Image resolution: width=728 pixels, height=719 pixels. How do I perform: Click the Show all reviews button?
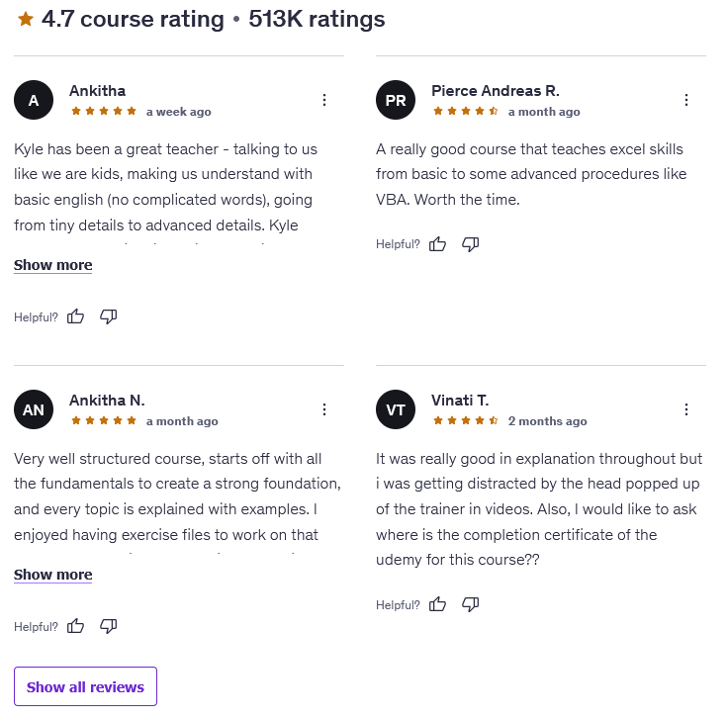(85, 686)
